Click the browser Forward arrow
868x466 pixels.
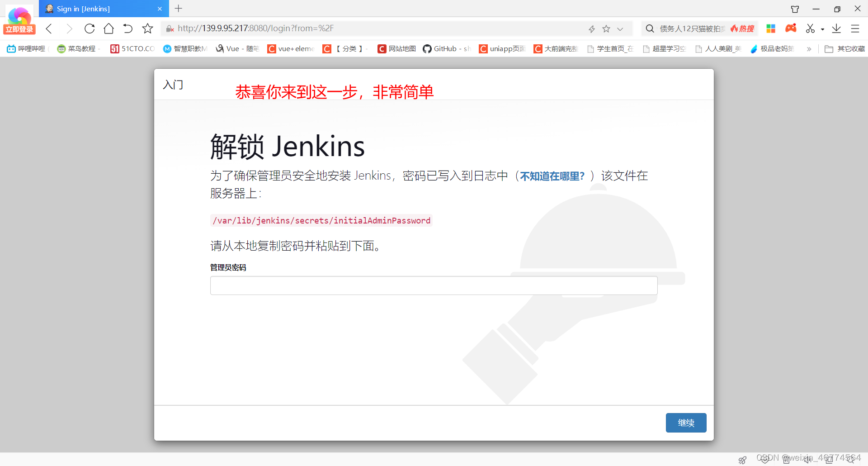[x=69, y=29]
